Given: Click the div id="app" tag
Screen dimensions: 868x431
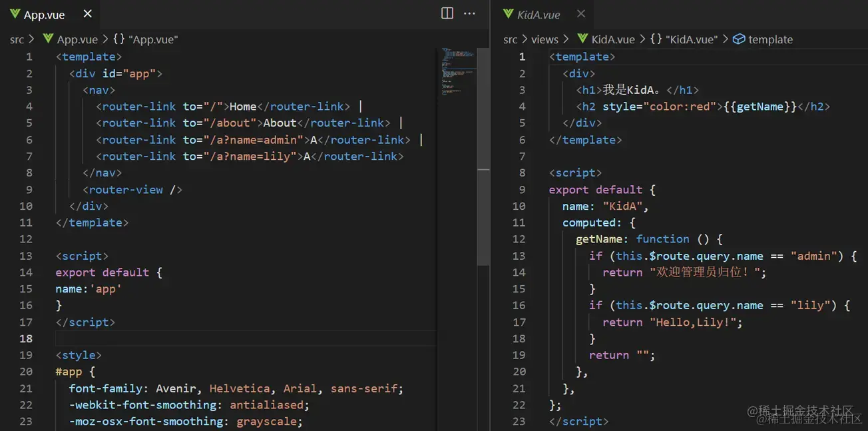Looking at the screenshot, I should (x=116, y=73).
